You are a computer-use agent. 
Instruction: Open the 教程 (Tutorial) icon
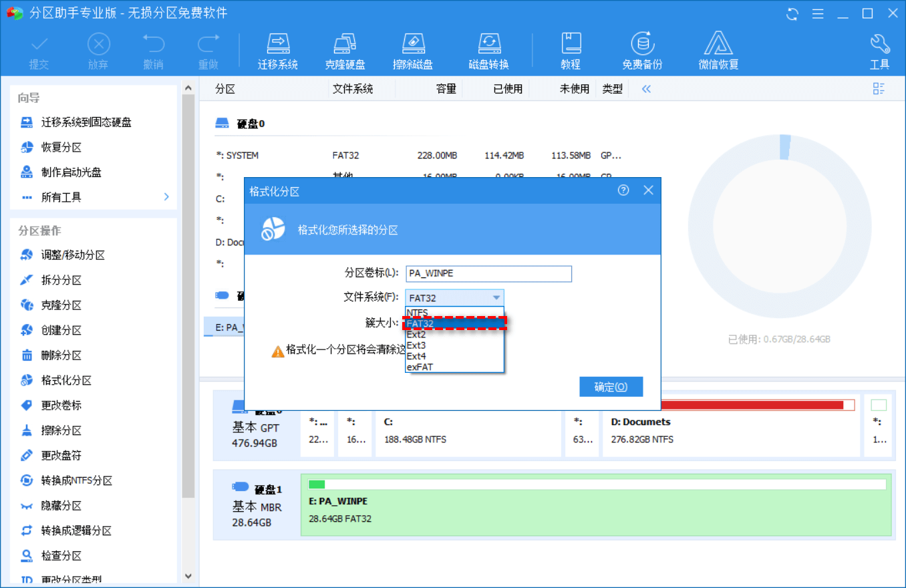[x=571, y=50]
